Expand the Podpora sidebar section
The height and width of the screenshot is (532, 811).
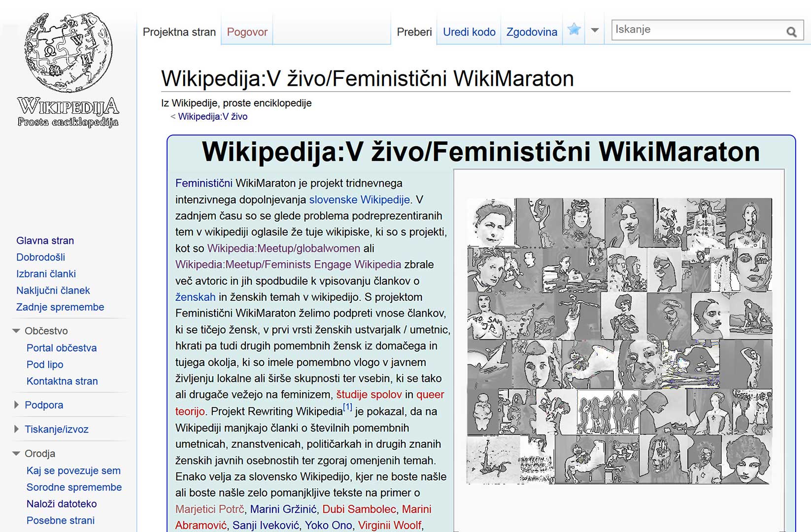(x=16, y=405)
